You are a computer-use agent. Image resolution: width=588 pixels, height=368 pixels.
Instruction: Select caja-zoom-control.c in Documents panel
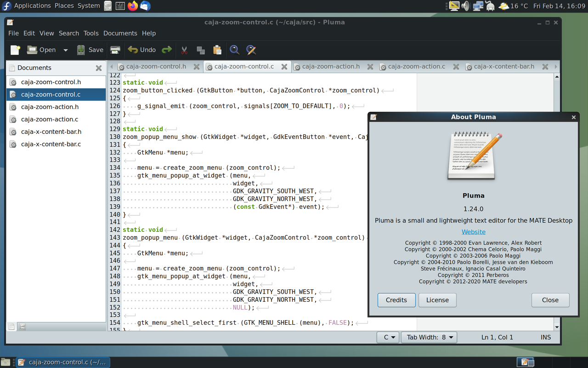click(x=56, y=94)
